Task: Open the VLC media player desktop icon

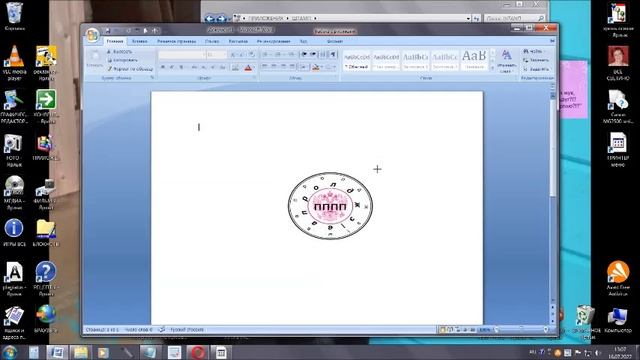Action: [15, 62]
